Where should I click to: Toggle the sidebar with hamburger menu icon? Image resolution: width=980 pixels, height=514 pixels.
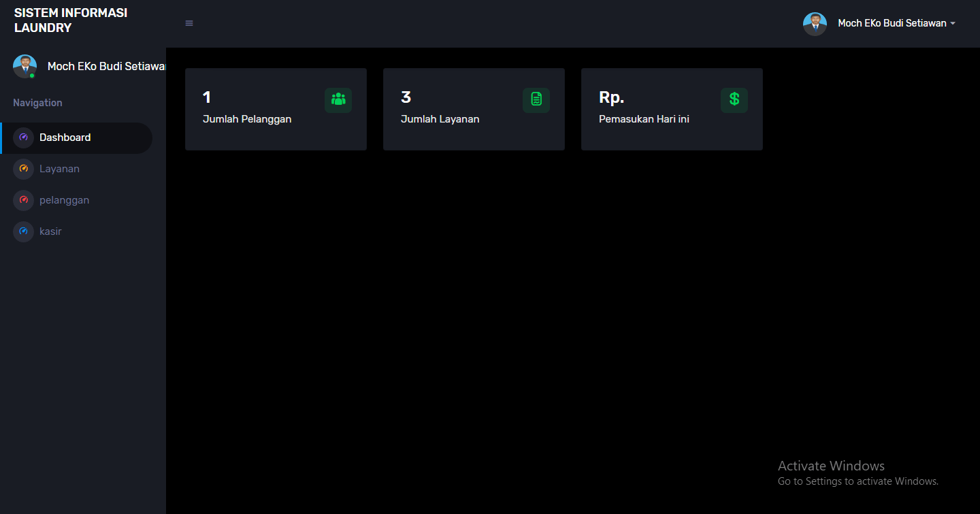coord(189,23)
